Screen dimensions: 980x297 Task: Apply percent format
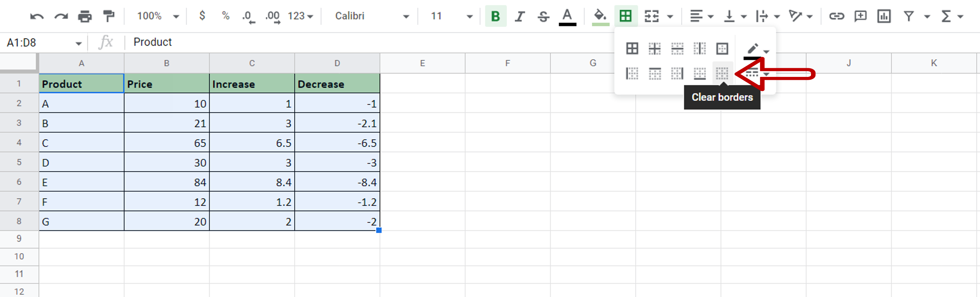click(x=226, y=16)
